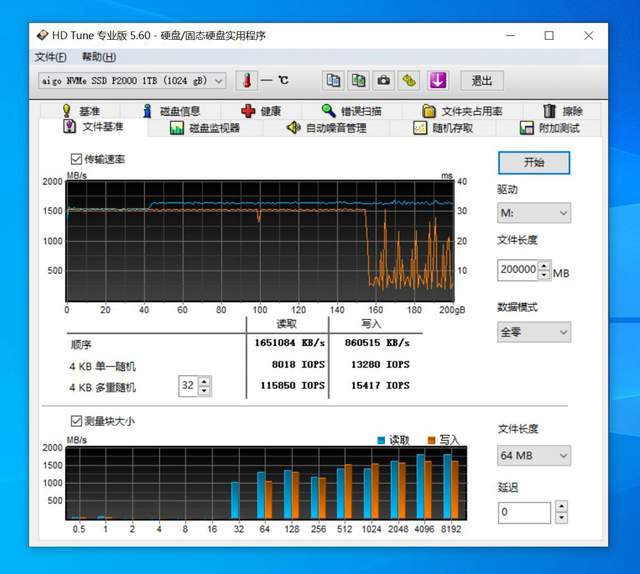
Task: Expand the aigo NVMe SSD drive dropdown
Action: click(132, 81)
